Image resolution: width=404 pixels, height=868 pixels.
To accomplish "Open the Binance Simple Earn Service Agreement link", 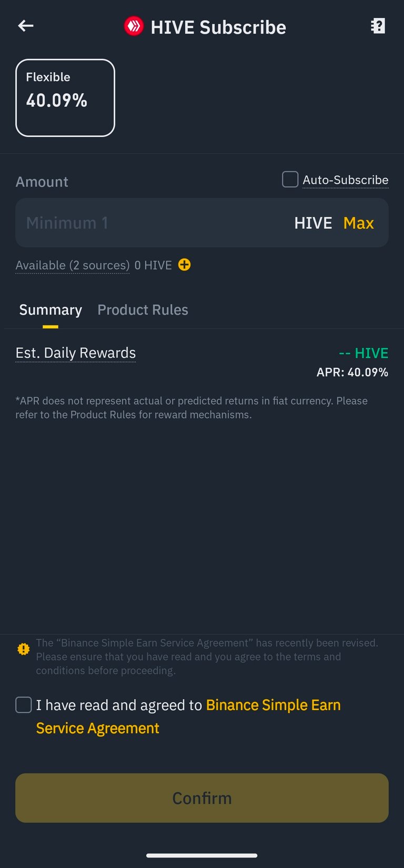I will pos(188,716).
